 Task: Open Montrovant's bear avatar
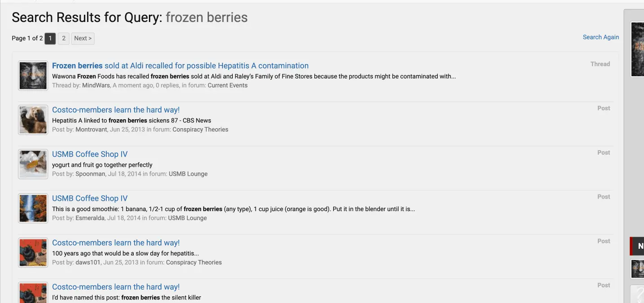(33, 120)
